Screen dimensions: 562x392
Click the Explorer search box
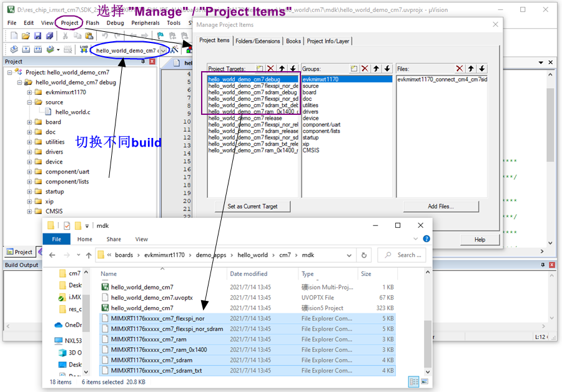(402, 255)
